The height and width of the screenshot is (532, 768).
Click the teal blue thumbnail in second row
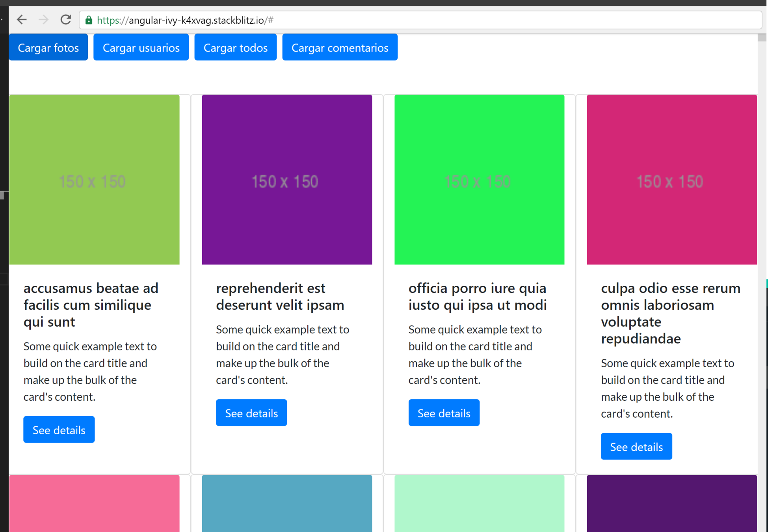[x=286, y=503]
